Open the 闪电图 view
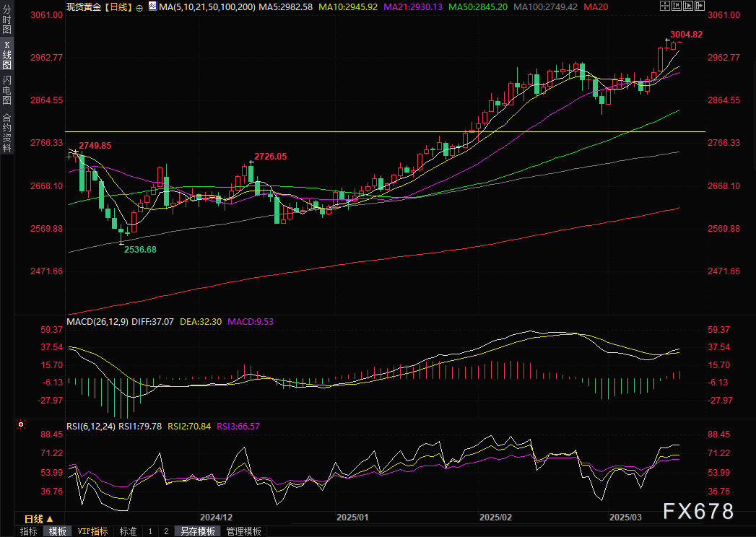 [x=6, y=89]
